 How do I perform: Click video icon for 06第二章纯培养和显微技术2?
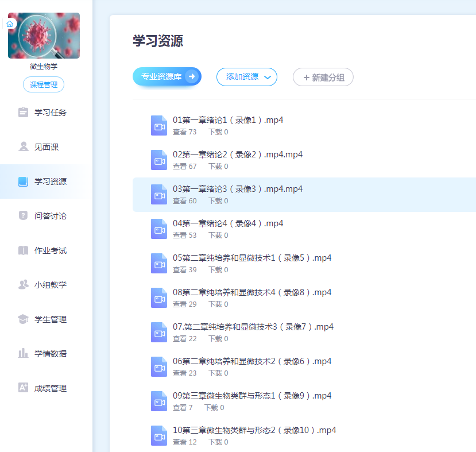coord(159,366)
